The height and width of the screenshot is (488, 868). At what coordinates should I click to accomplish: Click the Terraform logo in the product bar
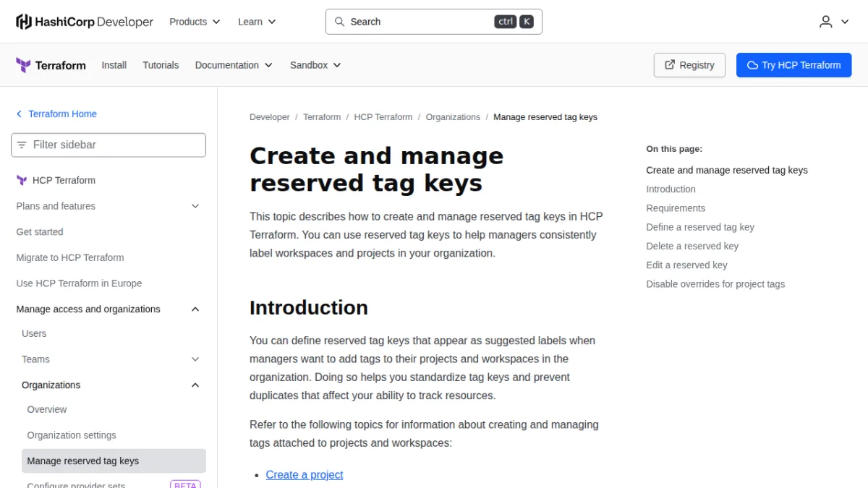point(51,65)
